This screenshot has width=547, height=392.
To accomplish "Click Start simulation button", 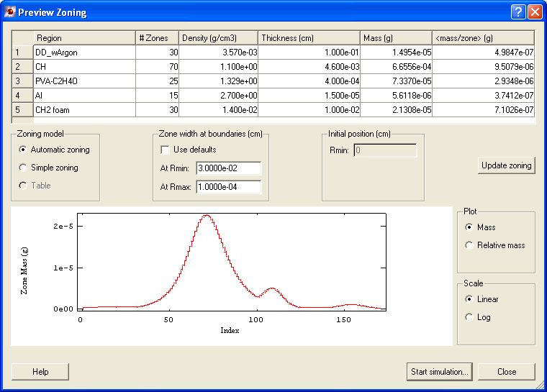I will point(439,372).
